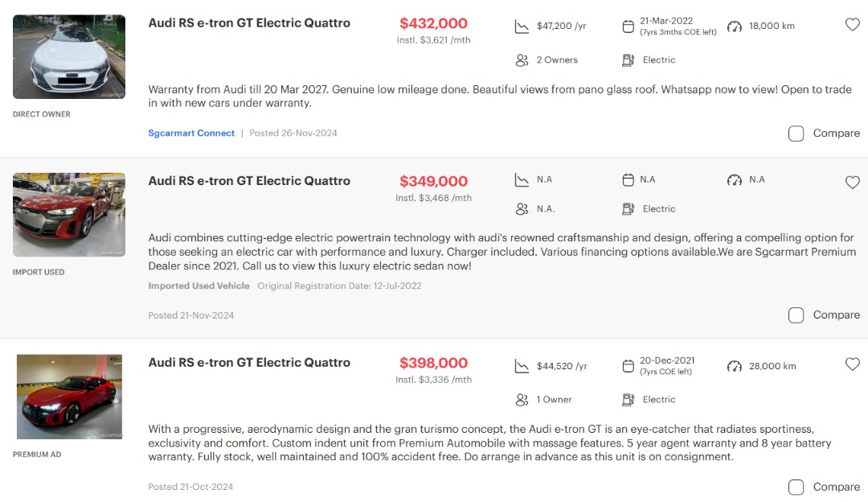Click depreciation chart icon beside $47,200 /yr
This screenshot has width=868, height=502.
click(522, 27)
